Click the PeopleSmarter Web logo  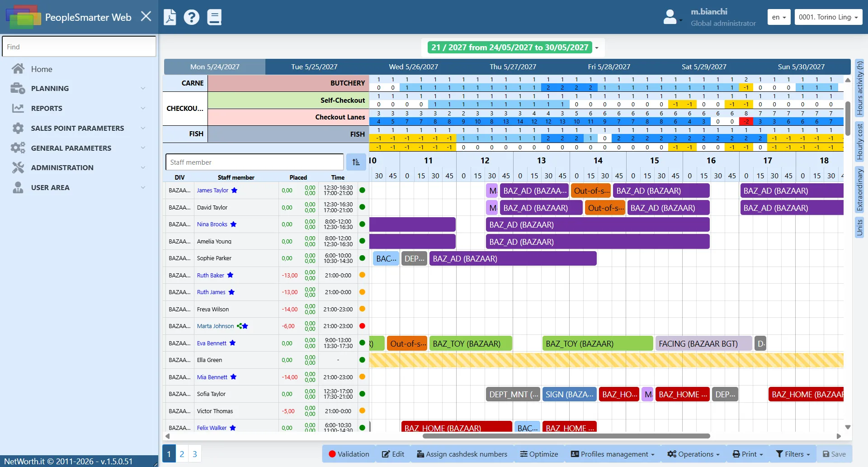23,17
